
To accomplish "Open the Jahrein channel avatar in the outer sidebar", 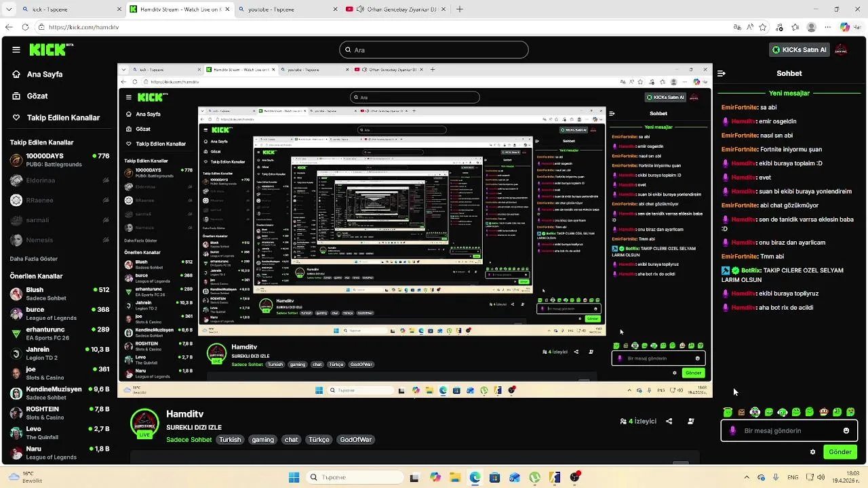I will [16, 353].
